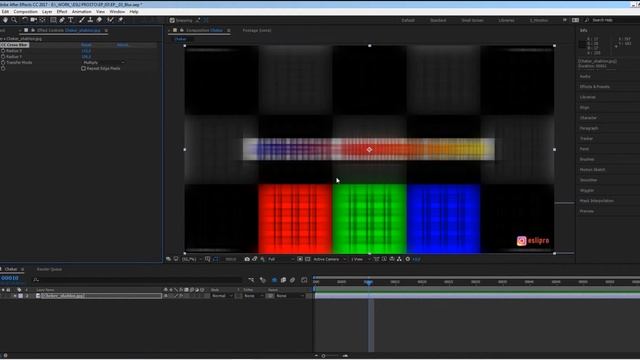Open the Active Camera dropdown
This screenshot has height=360, width=640.
click(x=329, y=259)
